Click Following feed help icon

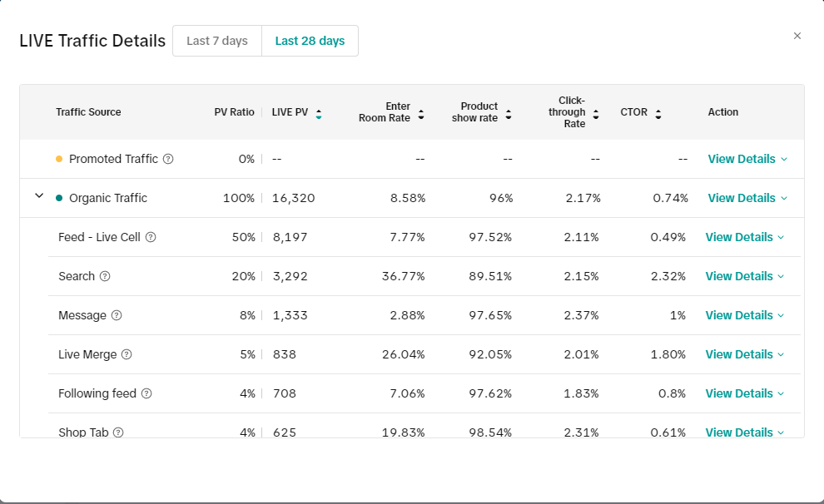coord(146,393)
